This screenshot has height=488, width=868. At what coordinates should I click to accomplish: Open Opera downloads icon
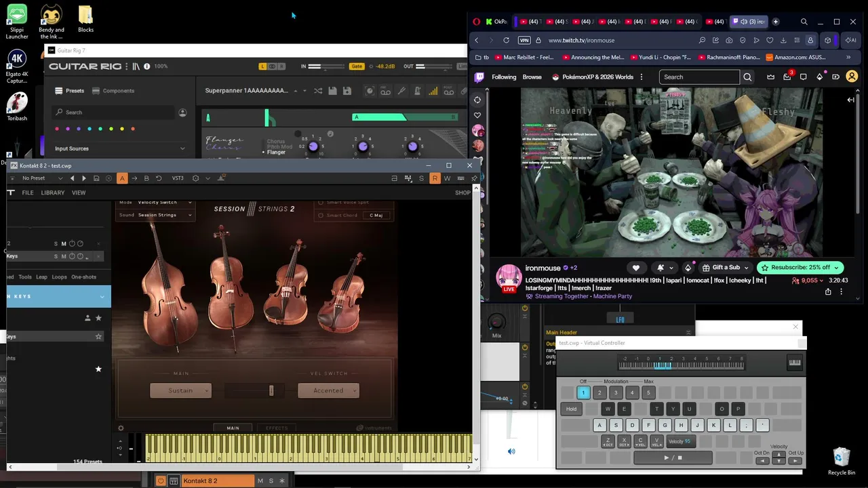[x=783, y=41]
